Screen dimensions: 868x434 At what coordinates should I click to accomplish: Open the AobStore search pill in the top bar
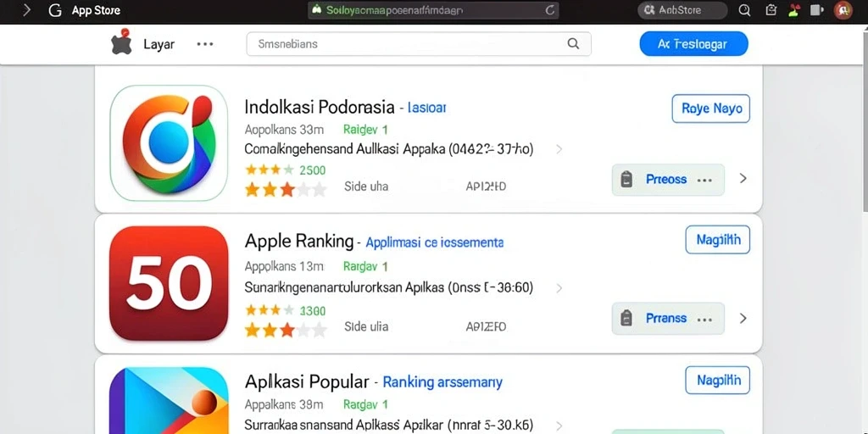click(x=682, y=10)
